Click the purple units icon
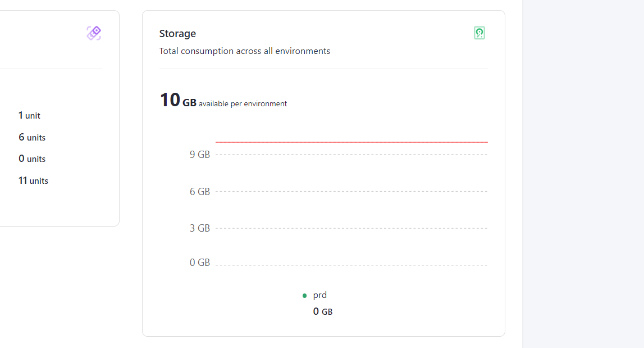The image size is (644, 348). point(94,33)
